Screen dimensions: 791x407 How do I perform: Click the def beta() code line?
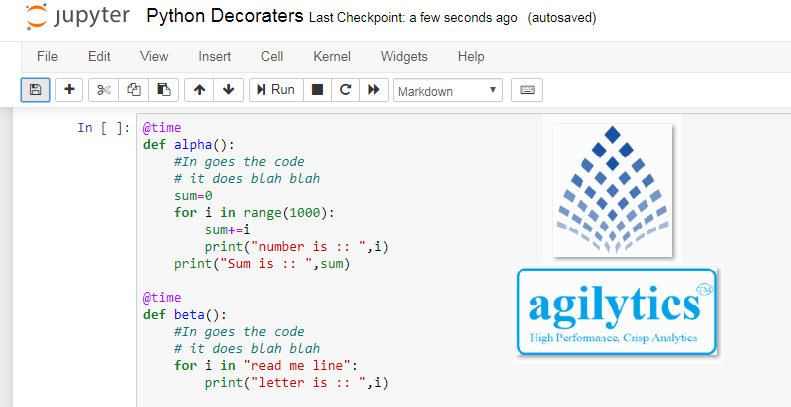coord(185,315)
